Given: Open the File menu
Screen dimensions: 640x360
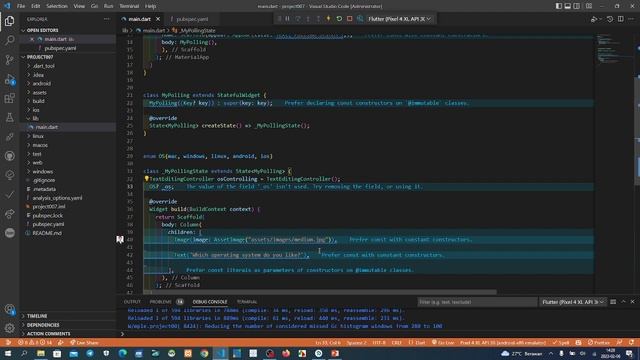Looking at the screenshot, I should point(21,6).
